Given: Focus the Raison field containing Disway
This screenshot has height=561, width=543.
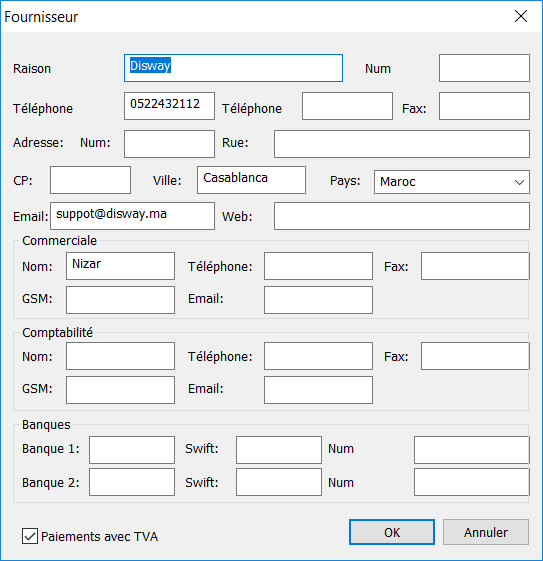Looking at the screenshot, I should coord(233,68).
